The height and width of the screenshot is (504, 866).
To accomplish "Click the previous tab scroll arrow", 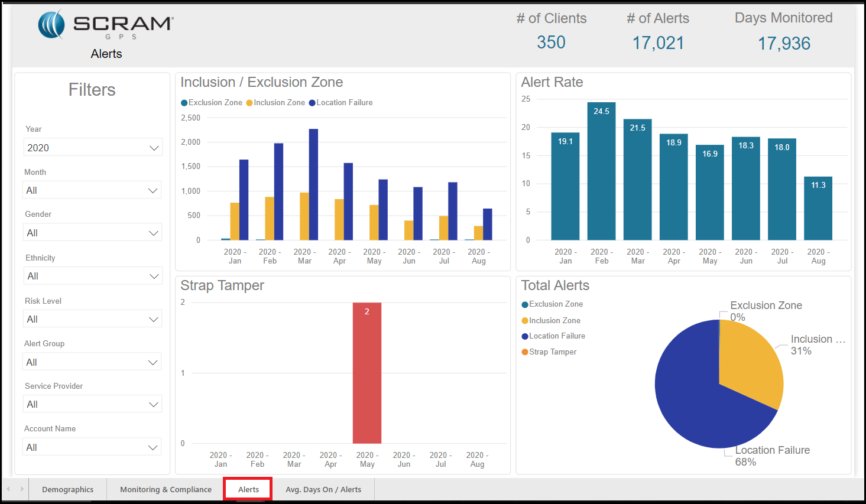I will [x=8, y=489].
